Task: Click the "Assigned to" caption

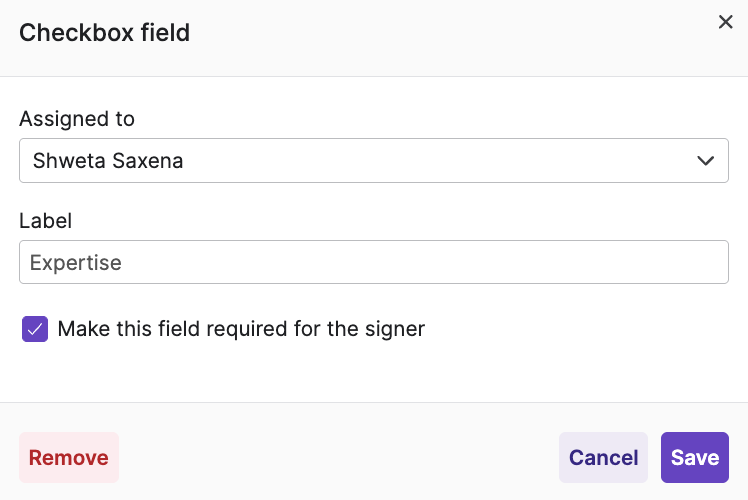Action: point(77,119)
